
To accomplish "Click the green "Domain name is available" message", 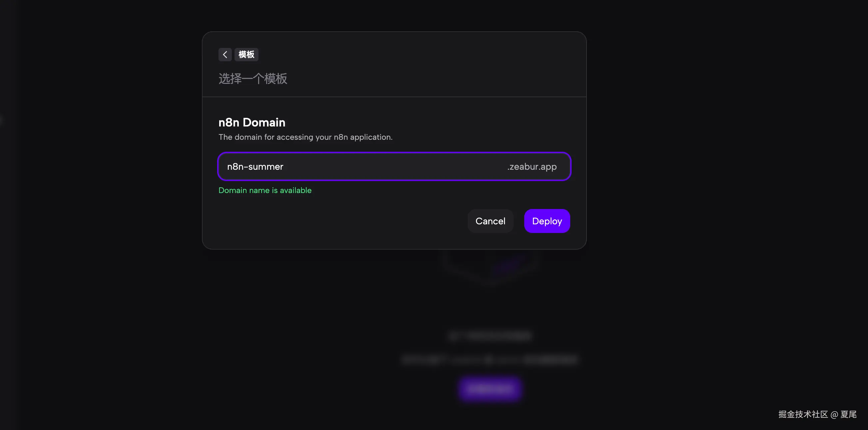I will click(x=265, y=190).
